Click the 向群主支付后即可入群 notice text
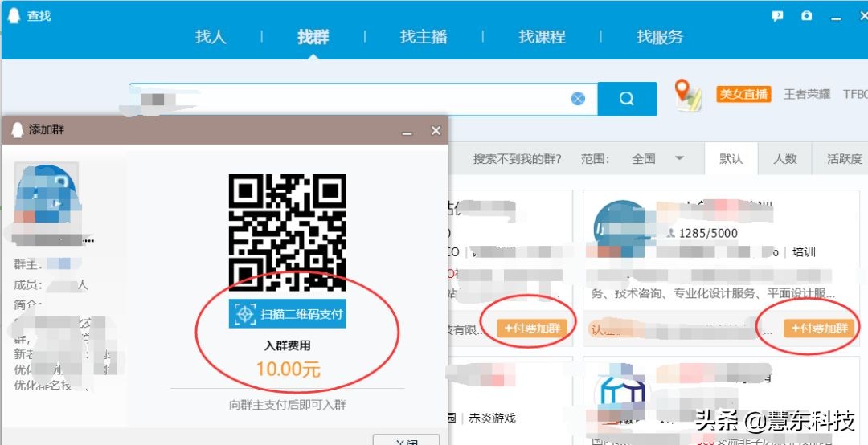This screenshot has height=445, width=868. (x=288, y=405)
